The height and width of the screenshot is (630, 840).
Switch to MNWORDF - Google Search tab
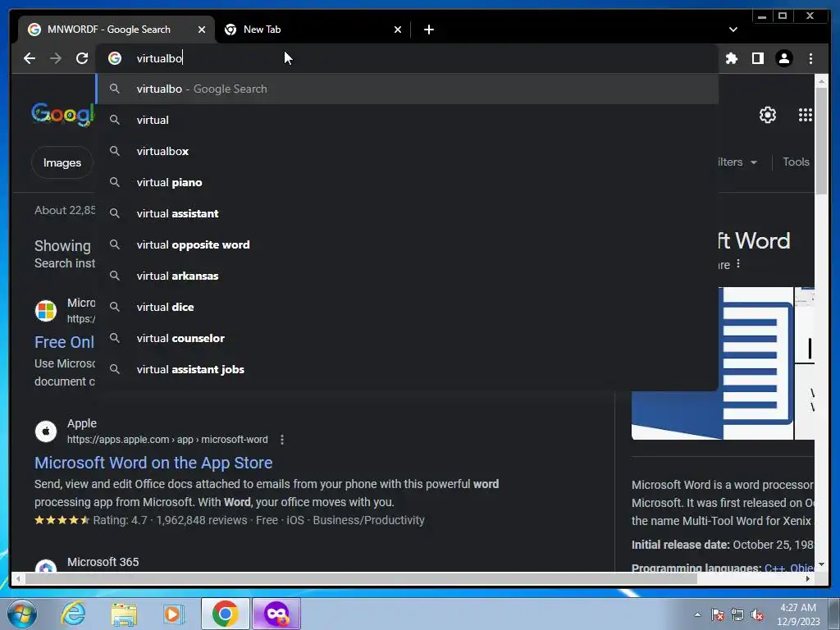coord(116,30)
